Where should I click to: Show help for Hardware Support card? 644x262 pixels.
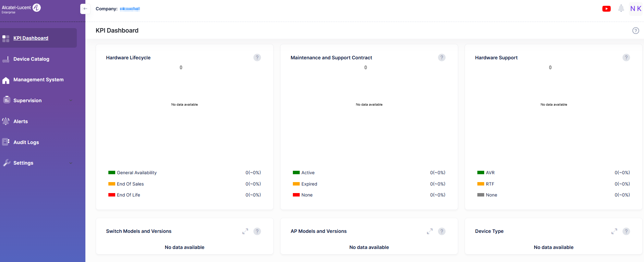626,58
